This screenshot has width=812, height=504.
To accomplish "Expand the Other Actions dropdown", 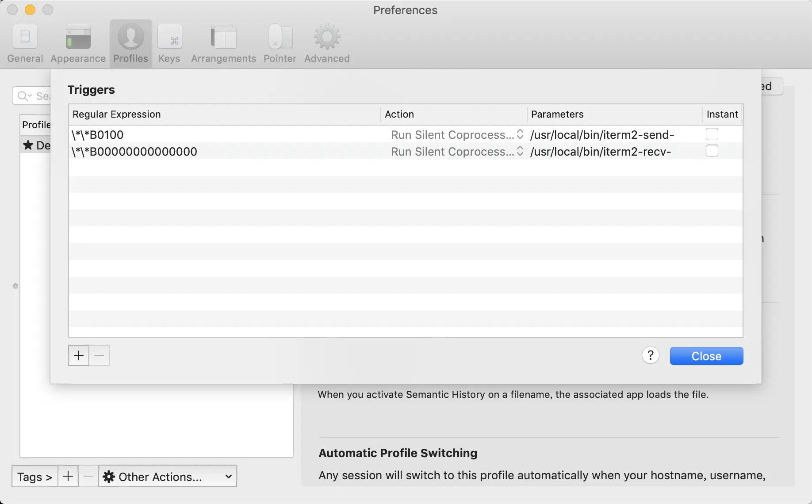I will [168, 477].
